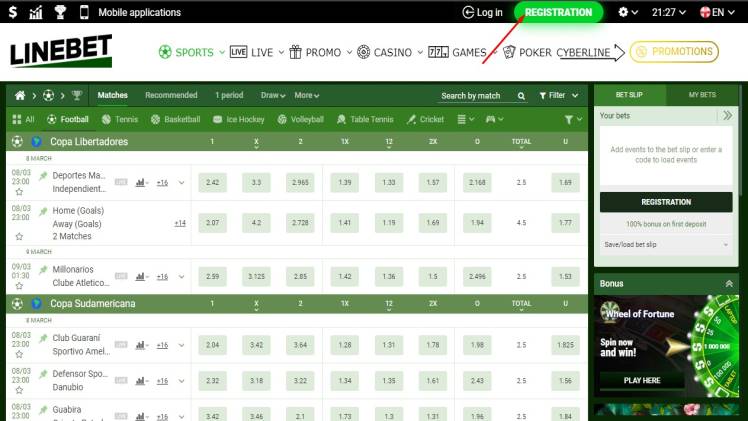Open the GAMES menu
The image size is (748, 421).
pyautogui.click(x=462, y=52)
